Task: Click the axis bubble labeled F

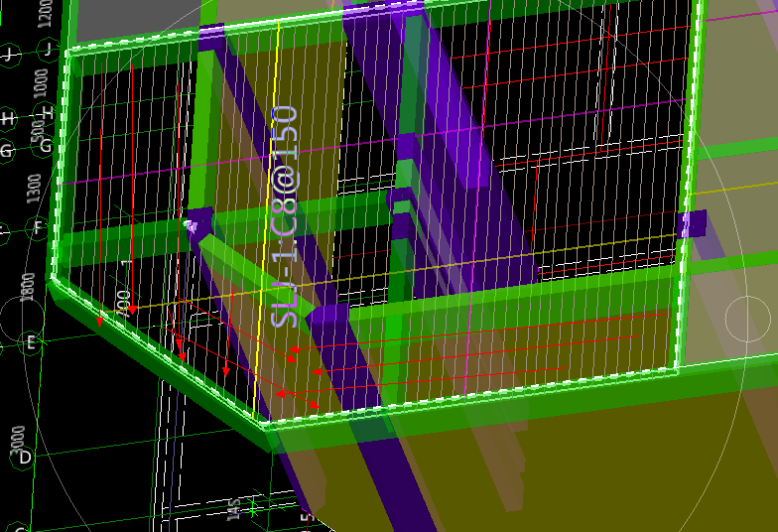Action: click(39, 227)
